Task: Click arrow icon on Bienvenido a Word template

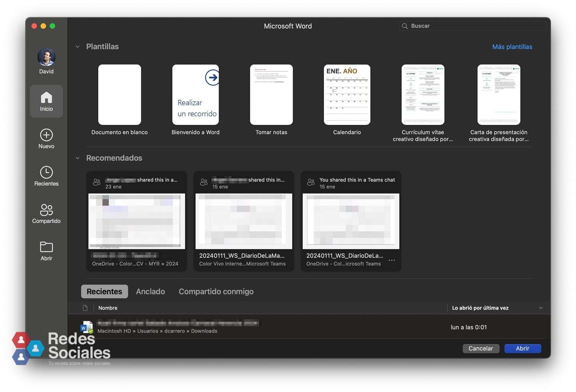Action: click(212, 77)
